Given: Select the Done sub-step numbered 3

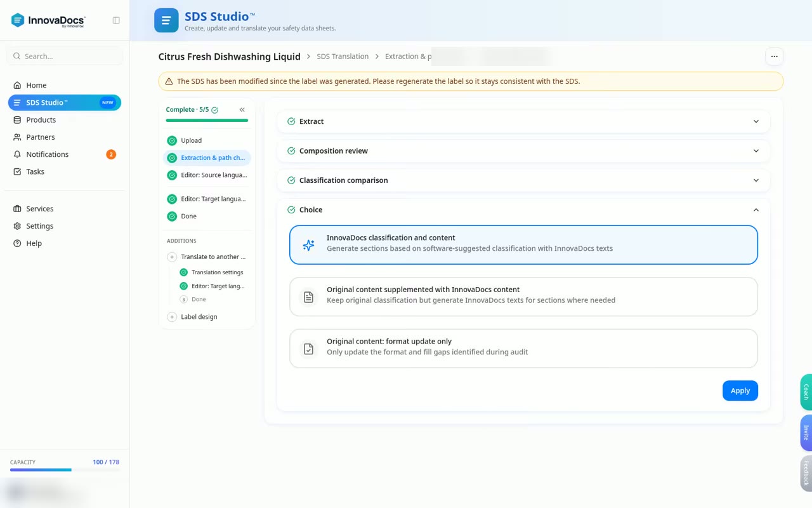Looking at the screenshot, I should click(x=213, y=300).
